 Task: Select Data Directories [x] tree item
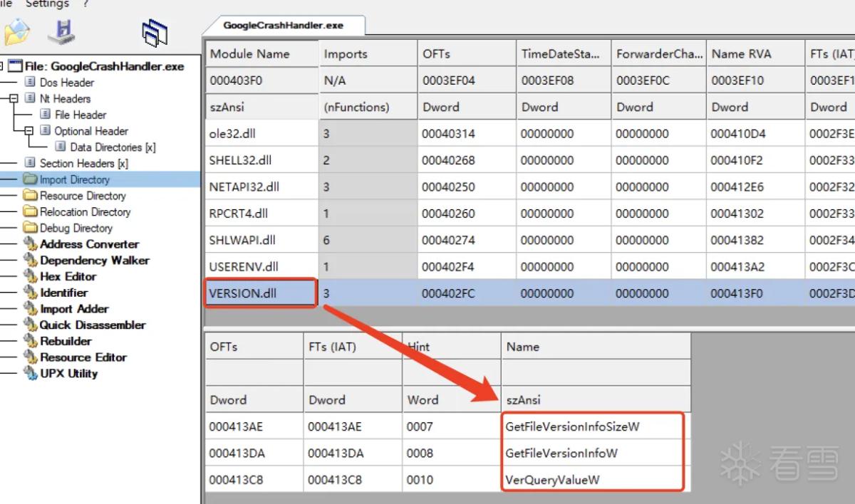click(x=113, y=147)
